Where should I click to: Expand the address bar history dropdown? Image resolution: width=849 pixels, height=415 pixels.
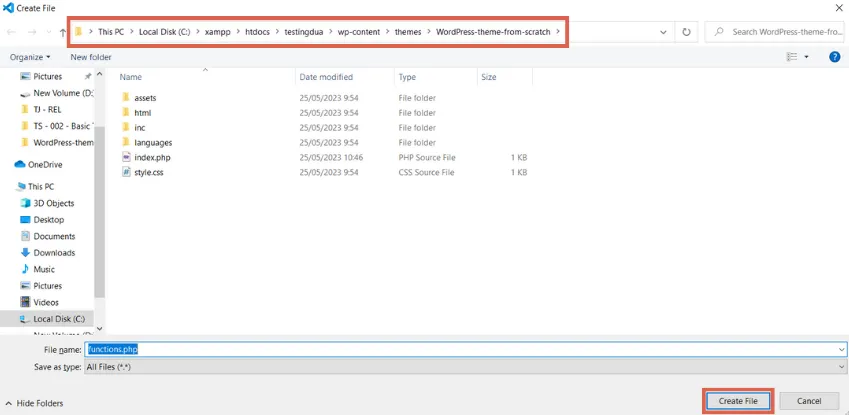point(663,32)
